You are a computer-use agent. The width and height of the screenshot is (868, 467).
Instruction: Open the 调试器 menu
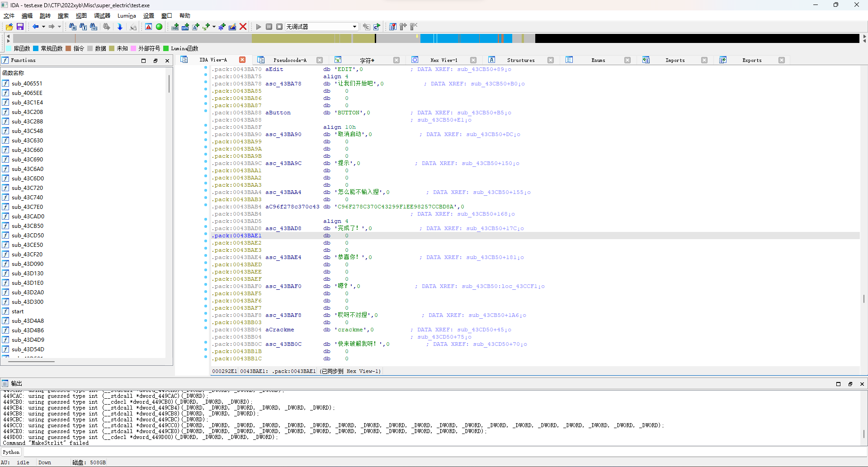(102, 16)
